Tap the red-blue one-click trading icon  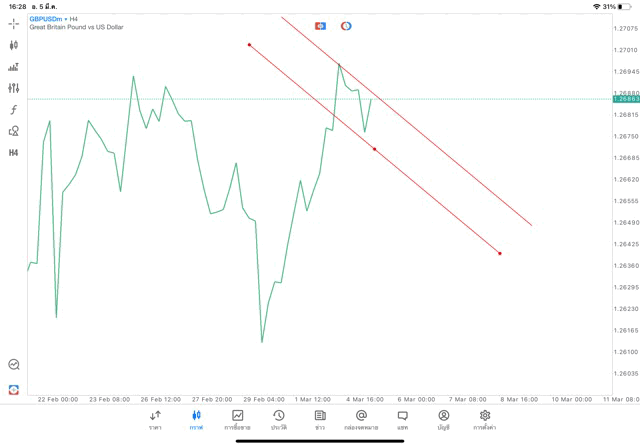[320, 26]
